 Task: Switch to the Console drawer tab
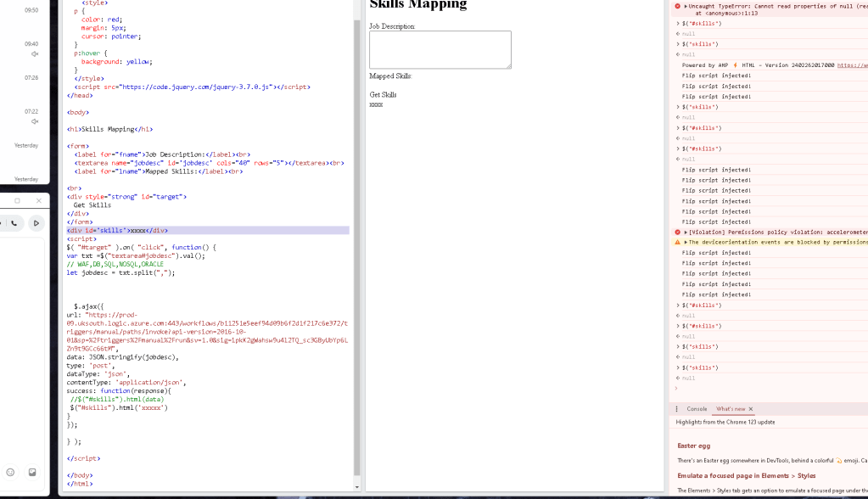697,409
